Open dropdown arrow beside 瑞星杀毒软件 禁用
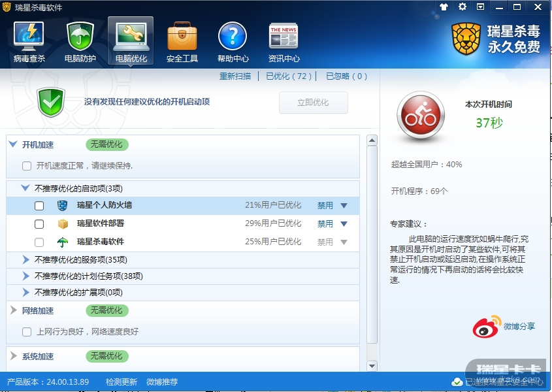This screenshot has height=392, width=552. [344, 242]
